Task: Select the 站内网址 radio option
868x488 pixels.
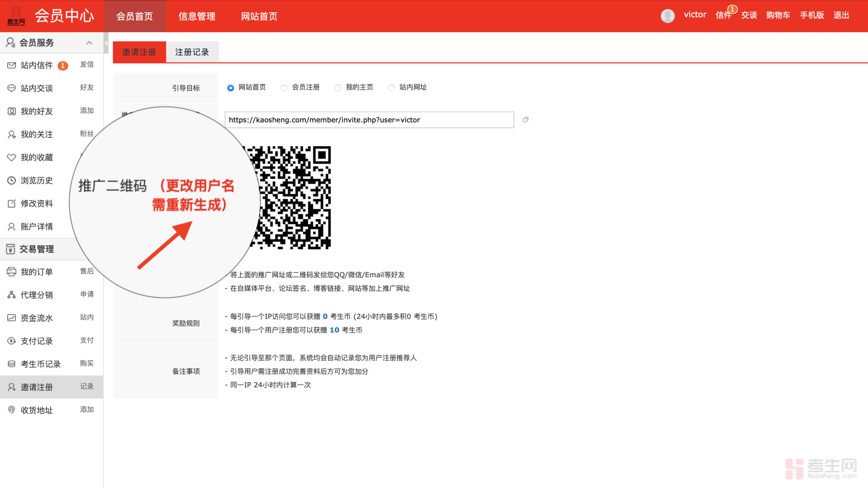Action: click(x=391, y=88)
